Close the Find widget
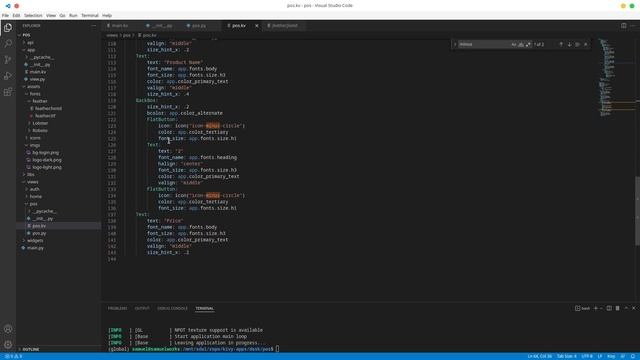Viewport: 640px width, 360px height. point(586,44)
